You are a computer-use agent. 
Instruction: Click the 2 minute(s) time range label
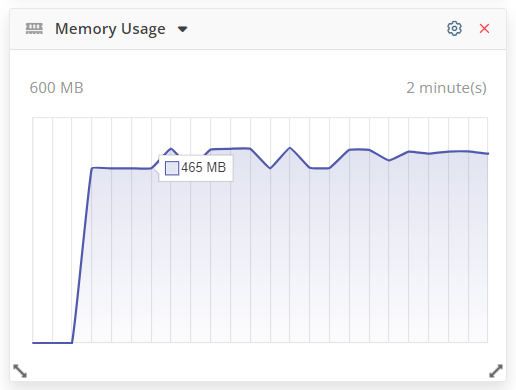pyautogui.click(x=446, y=88)
